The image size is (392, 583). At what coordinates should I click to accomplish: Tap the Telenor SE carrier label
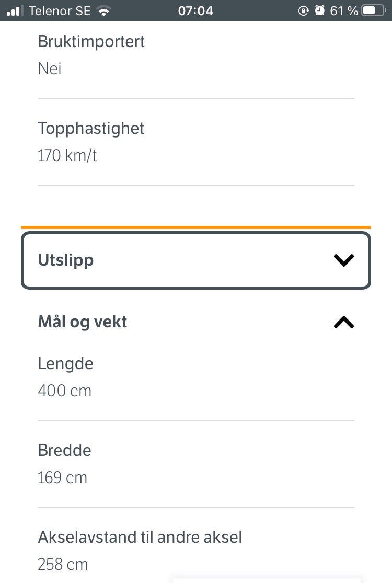coord(60,11)
